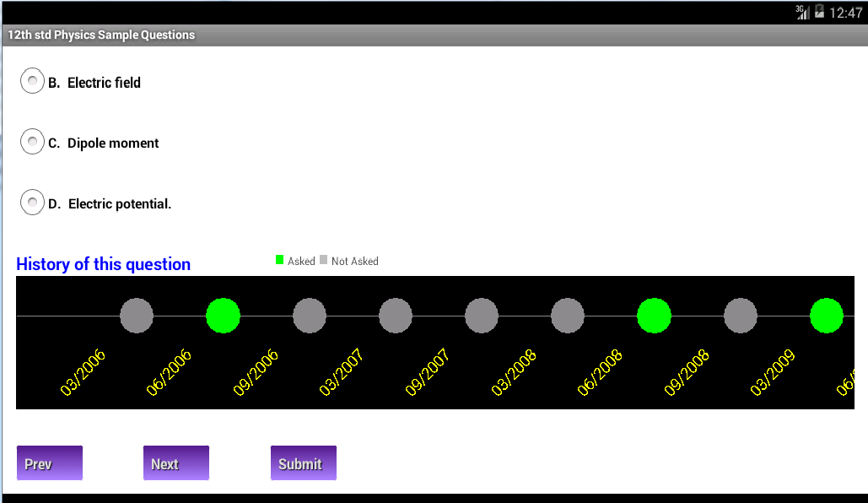
Task: Click gray marker above 03/2009
Action: tap(741, 316)
